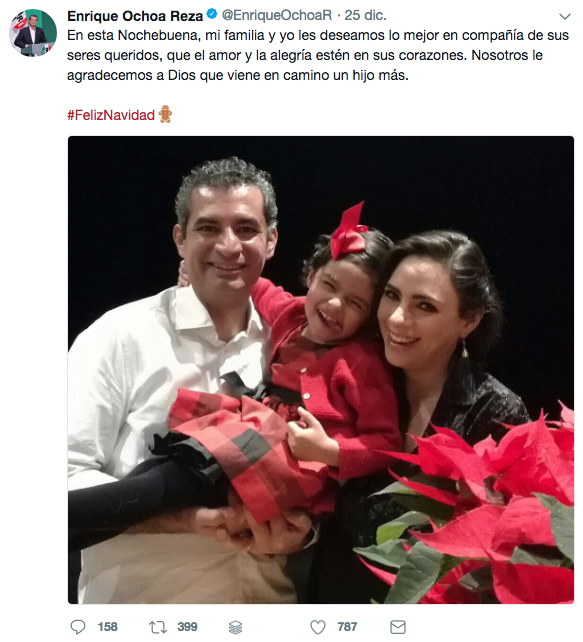Expand the tweet options chevron menu

565,16
